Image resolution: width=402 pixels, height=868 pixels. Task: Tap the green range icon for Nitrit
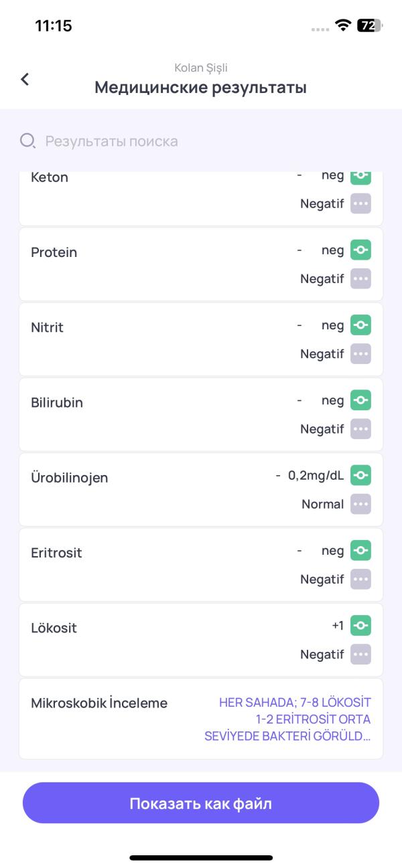click(360, 325)
